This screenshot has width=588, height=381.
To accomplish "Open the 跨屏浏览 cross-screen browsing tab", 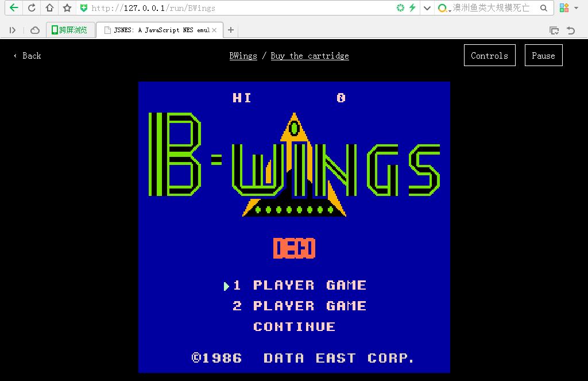I will [69, 30].
